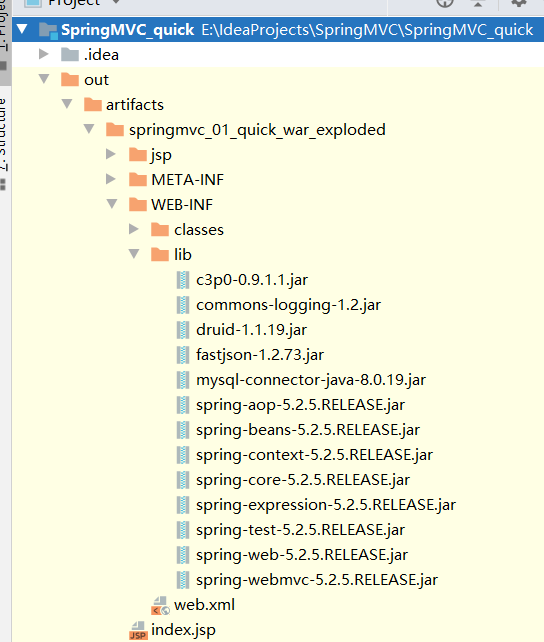
Task: Select the out folder name
Action: coord(96,80)
